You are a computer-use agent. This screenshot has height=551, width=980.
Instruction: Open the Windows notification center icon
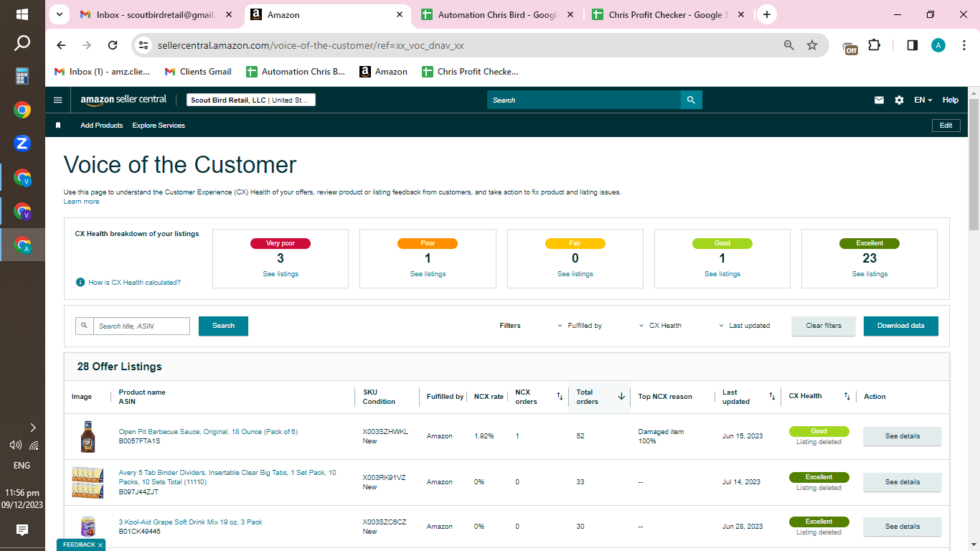point(22,530)
